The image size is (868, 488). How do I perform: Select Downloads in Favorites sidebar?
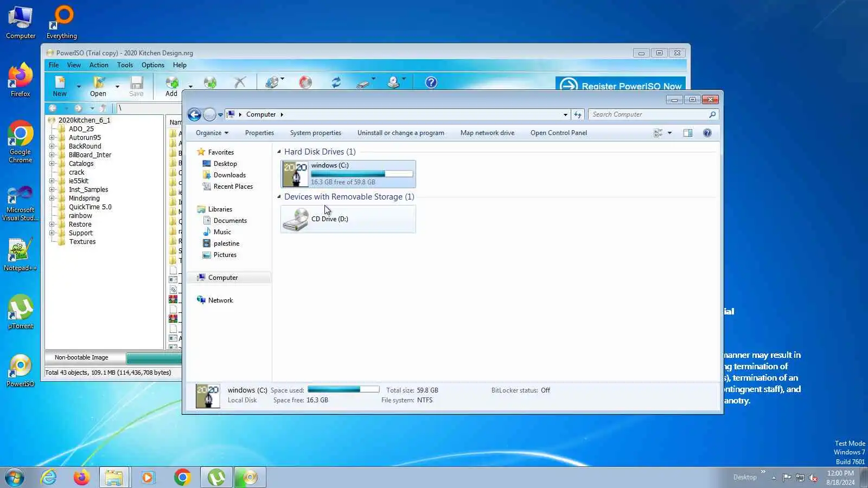229,175
